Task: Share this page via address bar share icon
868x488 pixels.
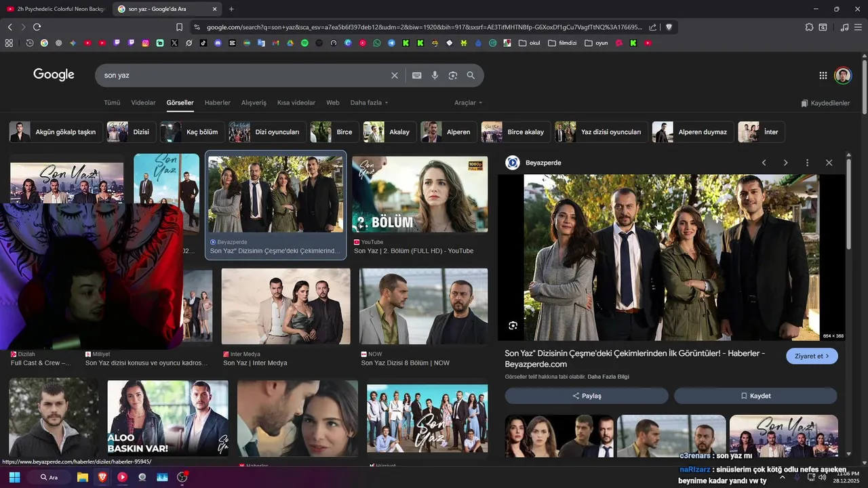Action: click(x=652, y=27)
